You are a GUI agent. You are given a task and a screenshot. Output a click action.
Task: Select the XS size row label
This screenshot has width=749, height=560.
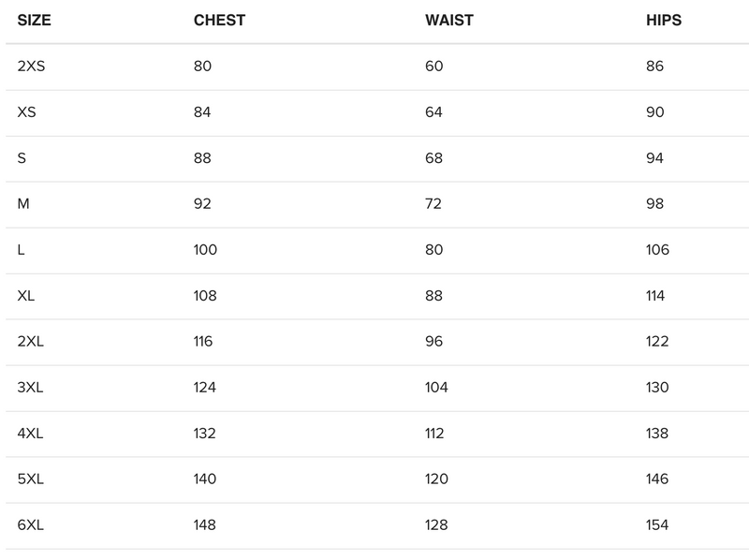(x=26, y=112)
